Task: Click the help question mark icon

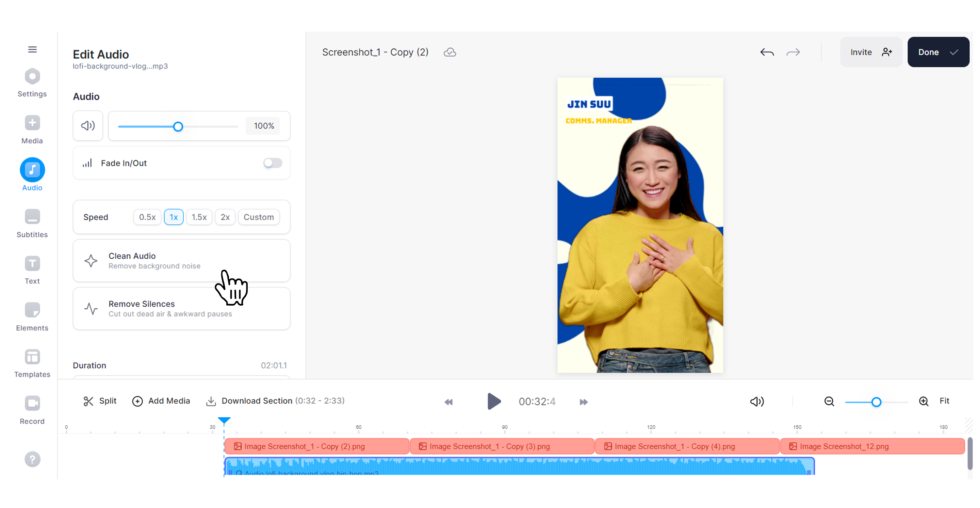Action: pyautogui.click(x=32, y=459)
